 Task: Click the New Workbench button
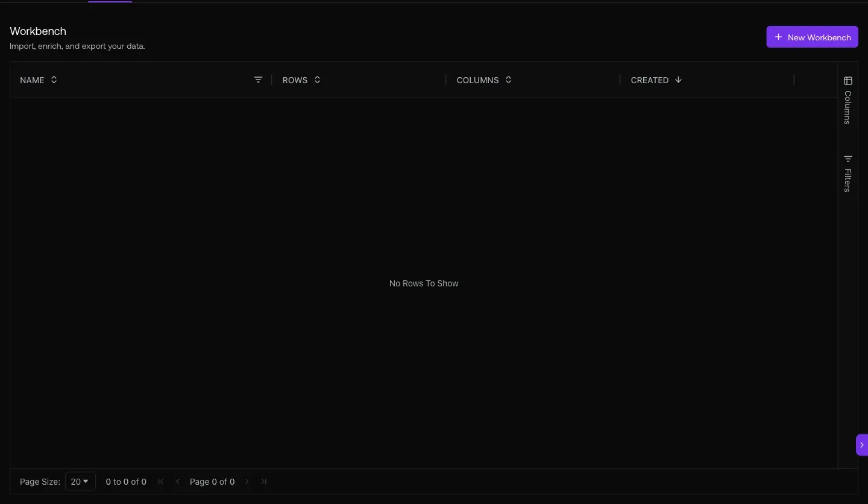(x=812, y=37)
